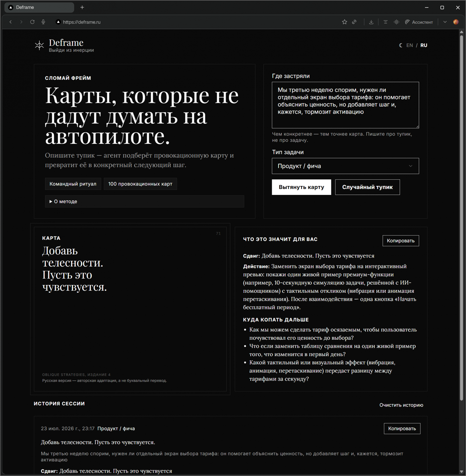This screenshot has width=466, height=476.
Task: Open a new tab with plus icon
Action: 82,7
